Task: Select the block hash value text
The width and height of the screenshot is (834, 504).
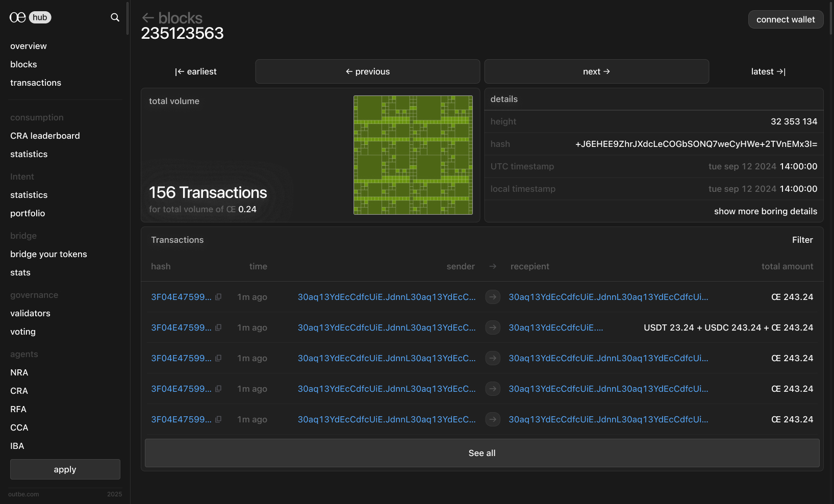Action: (696, 144)
